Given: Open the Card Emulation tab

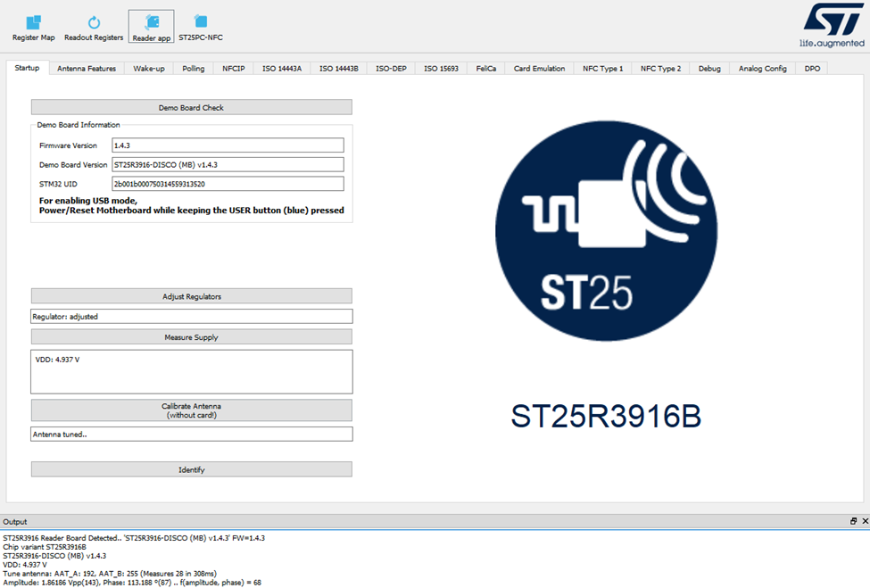Looking at the screenshot, I should pyautogui.click(x=539, y=68).
